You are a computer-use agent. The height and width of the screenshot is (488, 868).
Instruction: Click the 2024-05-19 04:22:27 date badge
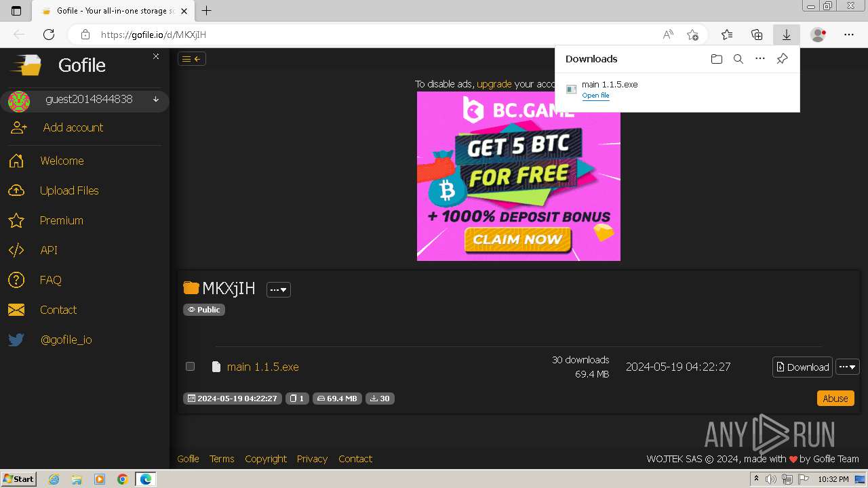pyautogui.click(x=233, y=399)
